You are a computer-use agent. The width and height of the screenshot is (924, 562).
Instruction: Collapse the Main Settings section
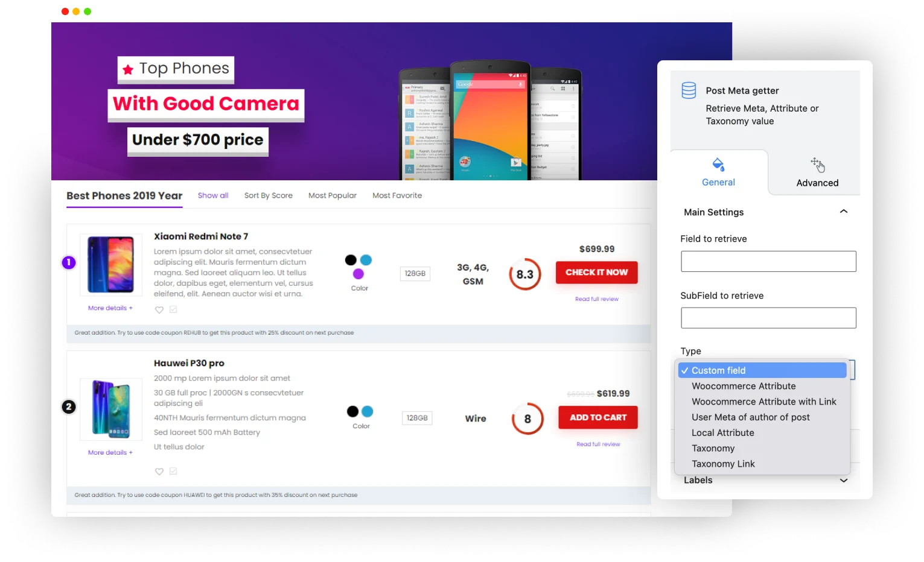(x=843, y=212)
